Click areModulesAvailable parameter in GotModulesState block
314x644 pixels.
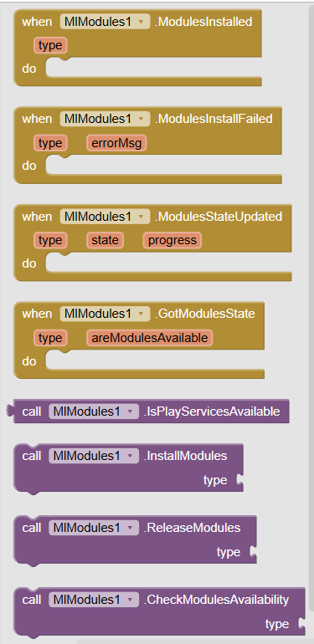(150, 338)
